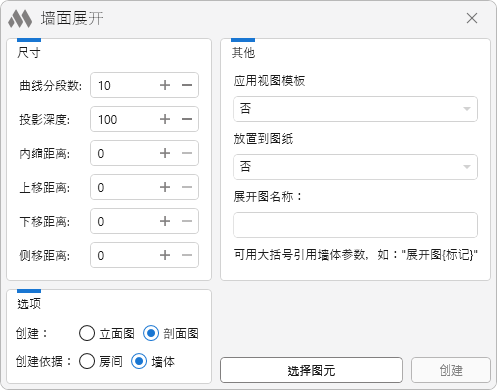497x390 pixels.
Task: Click the 其他 section heading
Action: 243,53
